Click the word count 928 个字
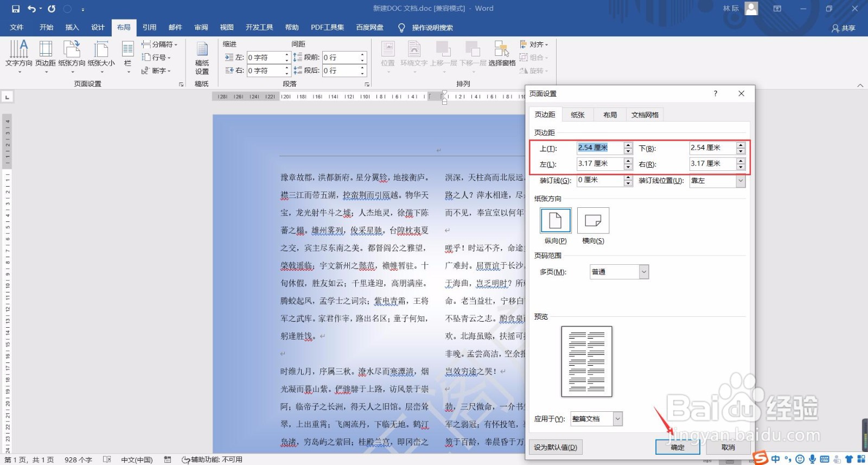Screen dimensions: 868x465 coord(78,460)
